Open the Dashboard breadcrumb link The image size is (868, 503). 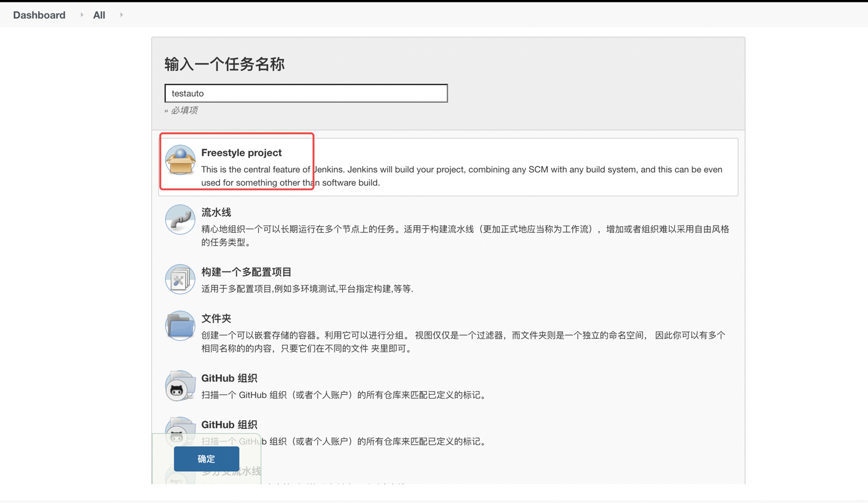39,15
